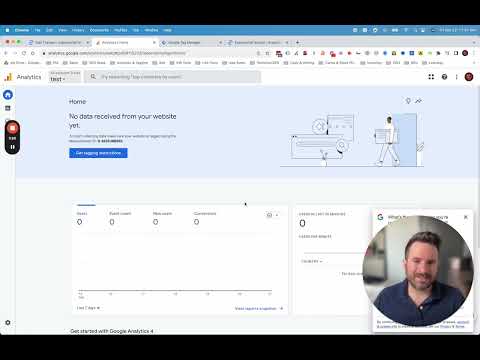
Task: Click the browser address bar
Action: tap(149, 53)
